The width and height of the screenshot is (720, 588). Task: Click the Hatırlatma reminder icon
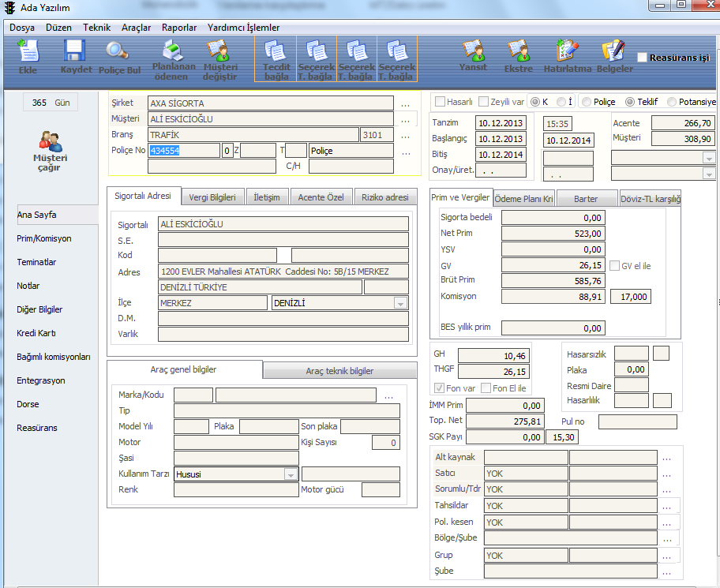pyautogui.click(x=567, y=57)
